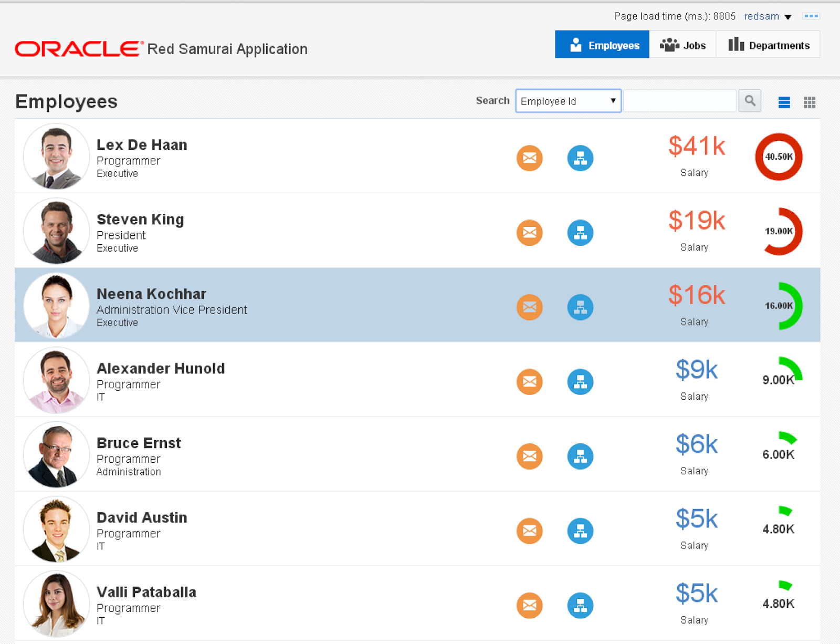Open the Departments tab
The image size is (840, 644).
(768, 45)
